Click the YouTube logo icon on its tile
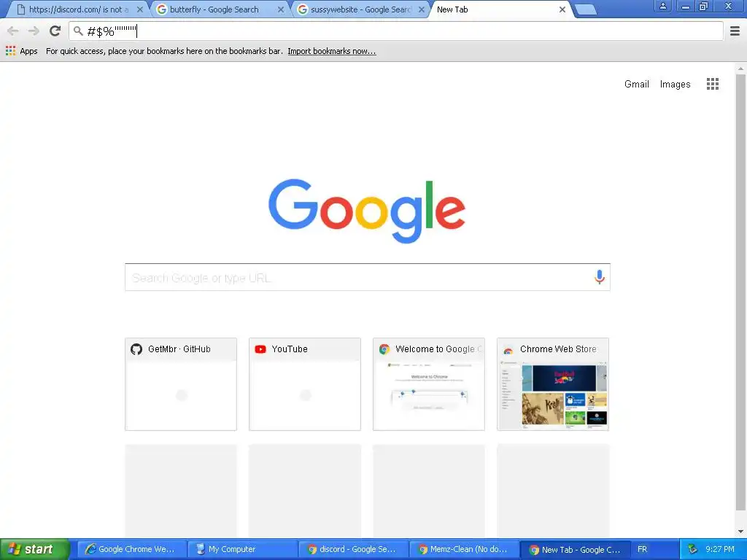Screen dimensions: 747x560 point(260,349)
